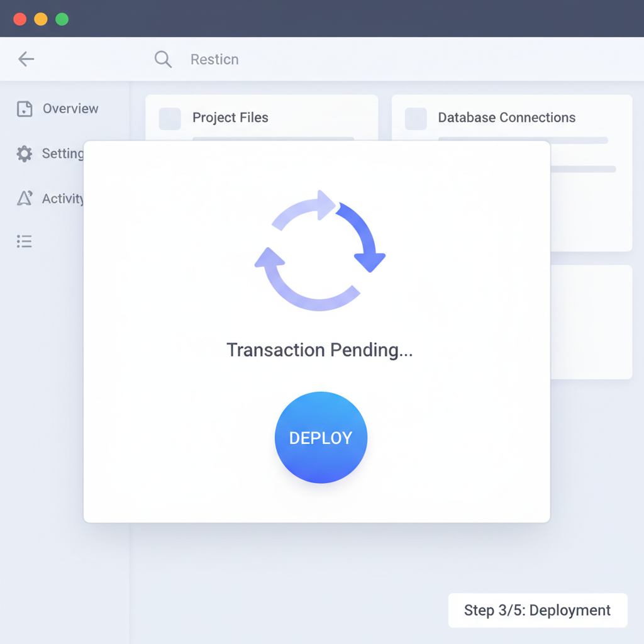This screenshot has height=644, width=644.
Task: Check the Database Connections checkbox
Action: coord(415,118)
